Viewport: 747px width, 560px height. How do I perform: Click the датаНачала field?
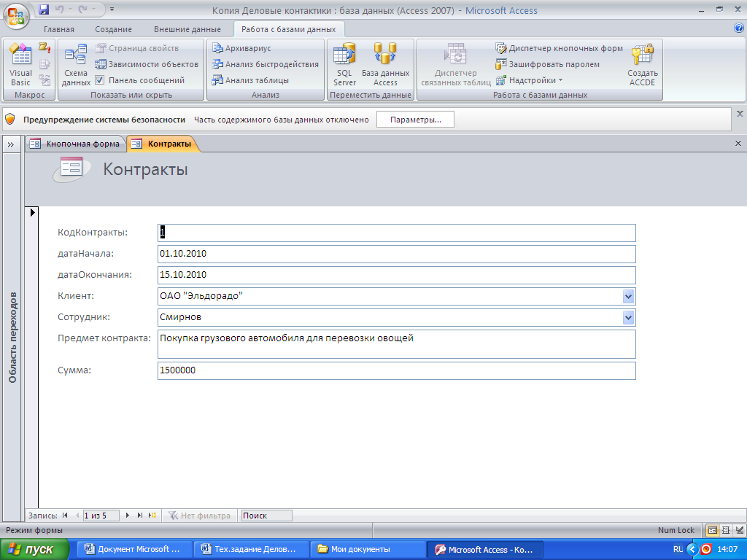coord(396,254)
